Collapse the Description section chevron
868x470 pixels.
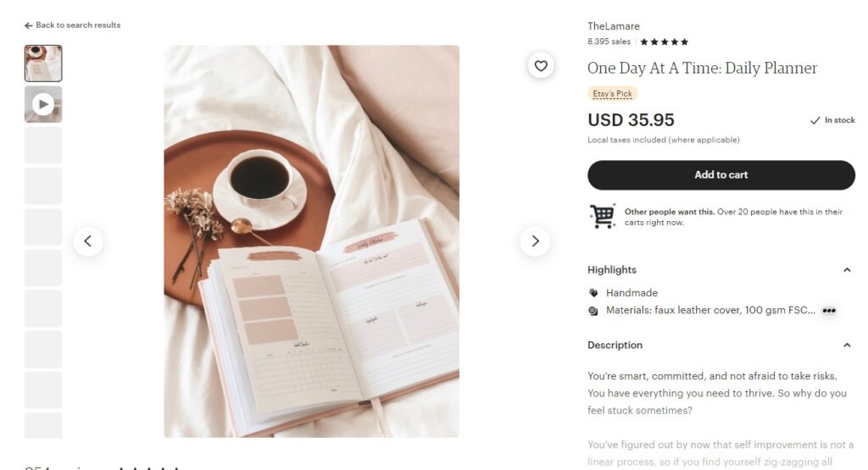847,345
